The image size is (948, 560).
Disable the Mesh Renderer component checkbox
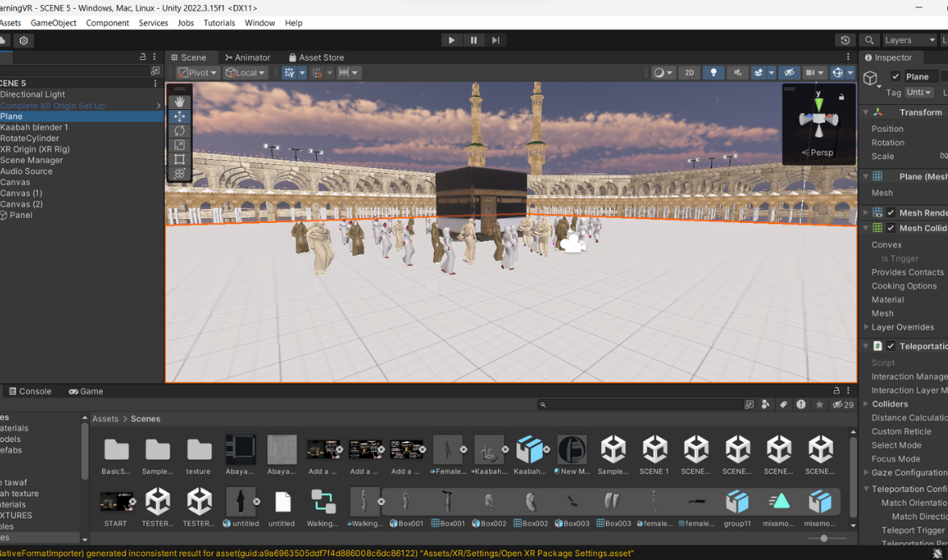(x=891, y=213)
